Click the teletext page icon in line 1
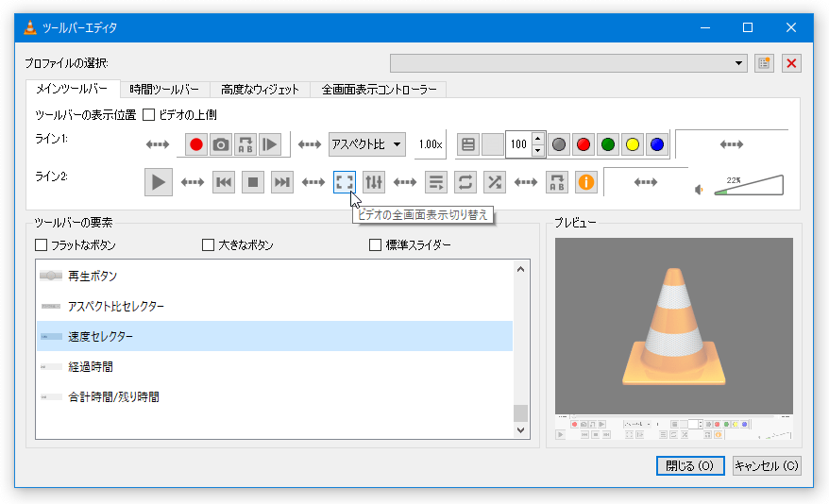This screenshot has height=504, width=829. (468, 144)
